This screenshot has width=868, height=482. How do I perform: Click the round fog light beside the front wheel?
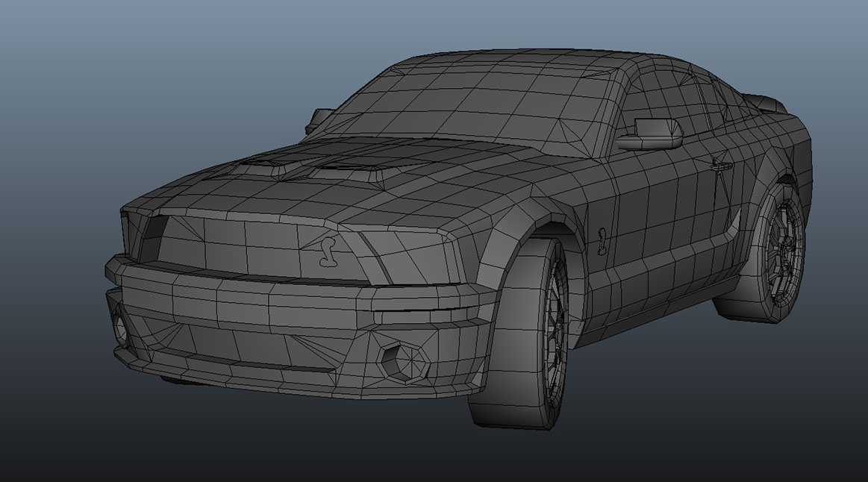(405, 361)
